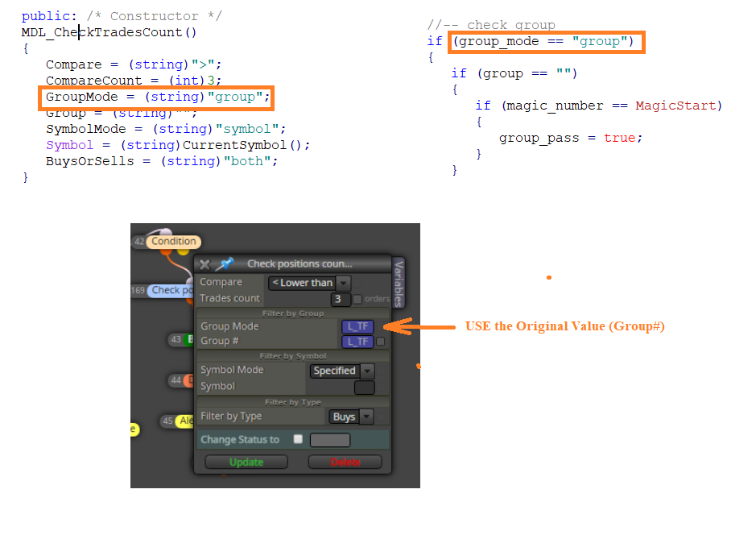Viewport: 756px width, 539px height.
Task: Click the code 'if (group_mode == "group")'
Action: pos(531,42)
